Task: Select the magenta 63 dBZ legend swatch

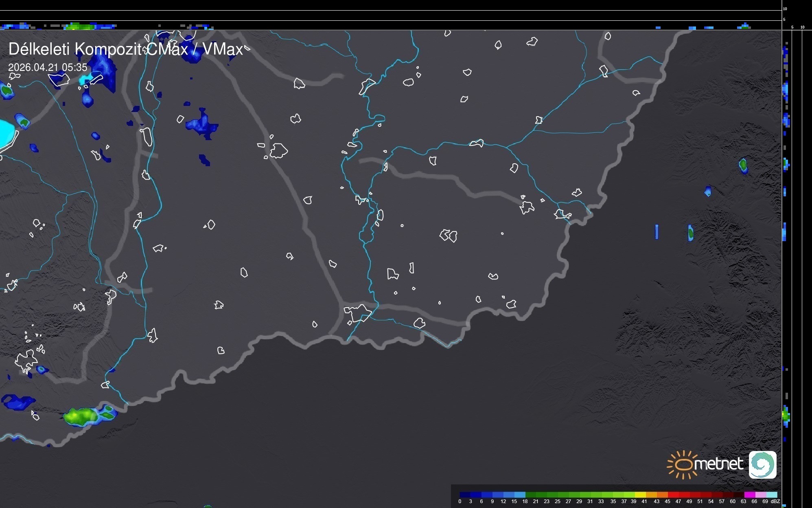Action: click(x=749, y=495)
